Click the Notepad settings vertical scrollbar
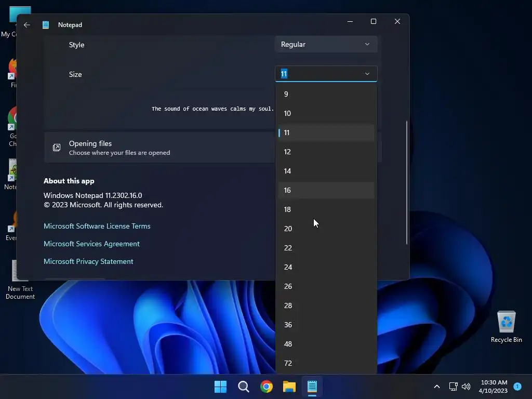The height and width of the screenshot is (399, 532). coord(406,182)
